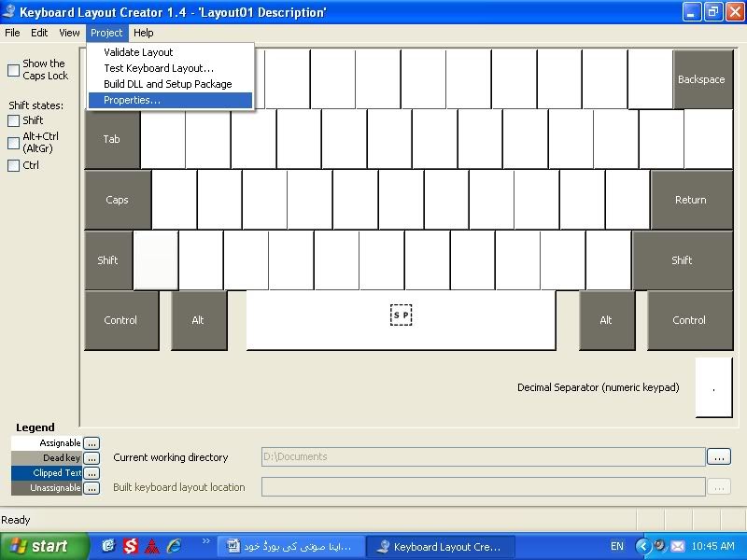Click the Decimal Separator key
Viewport: 747px width, 560px height.
(713, 387)
